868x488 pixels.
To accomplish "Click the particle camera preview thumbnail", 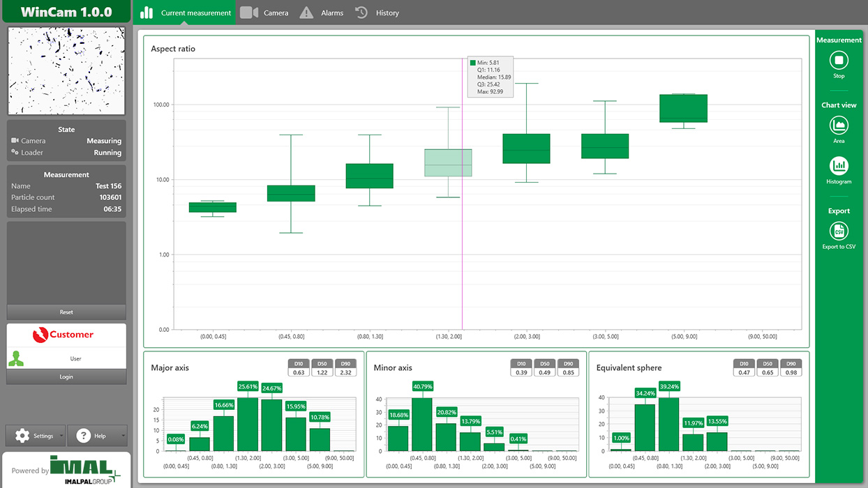I will click(66, 70).
